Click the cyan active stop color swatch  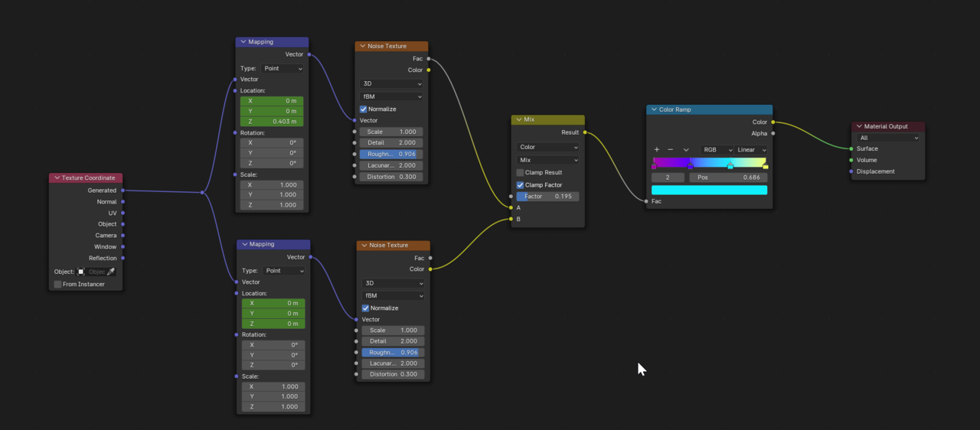click(x=709, y=190)
